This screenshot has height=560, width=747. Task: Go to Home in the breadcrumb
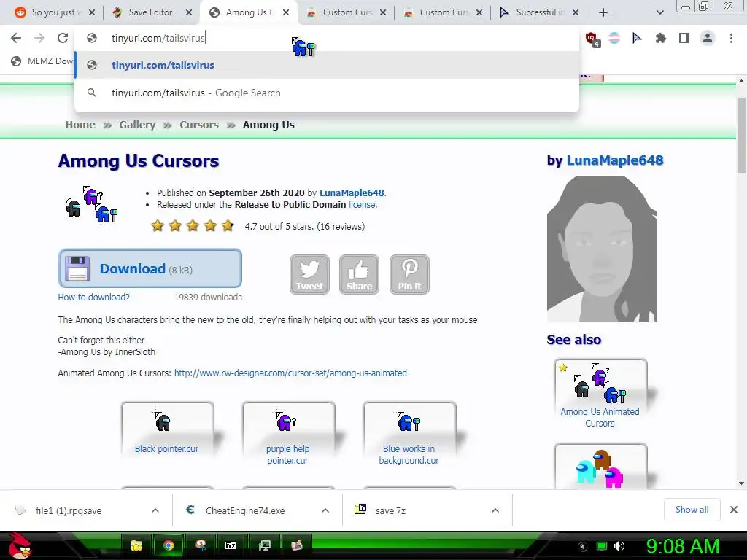[x=80, y=125]
